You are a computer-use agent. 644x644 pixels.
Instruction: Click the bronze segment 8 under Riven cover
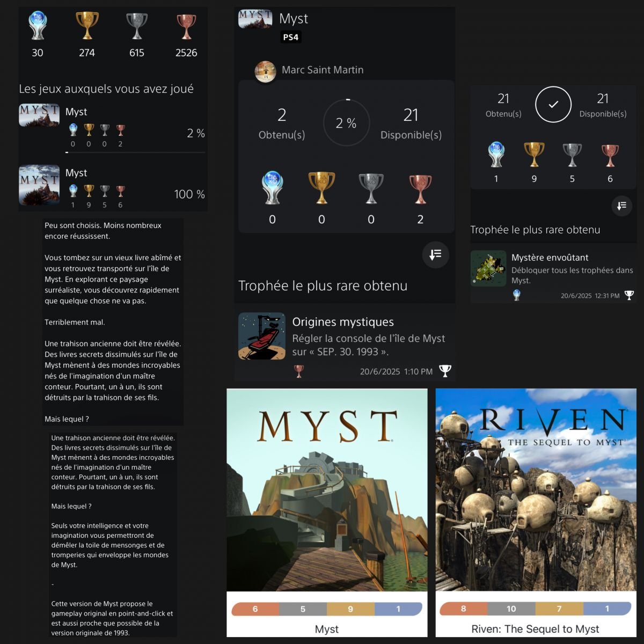pyautogui.click(x=464, y=609)
